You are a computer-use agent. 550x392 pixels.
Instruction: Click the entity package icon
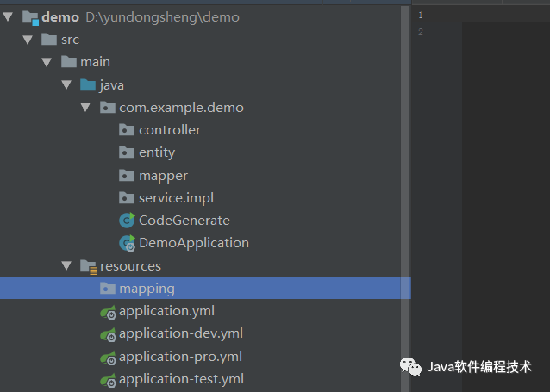pyautogui.click(x=127, y=152)
